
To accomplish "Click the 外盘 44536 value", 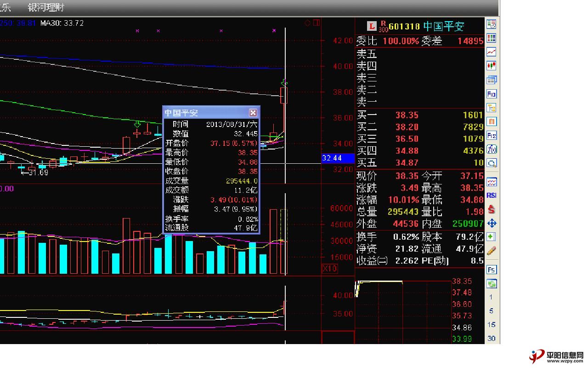I will point(406,224).
